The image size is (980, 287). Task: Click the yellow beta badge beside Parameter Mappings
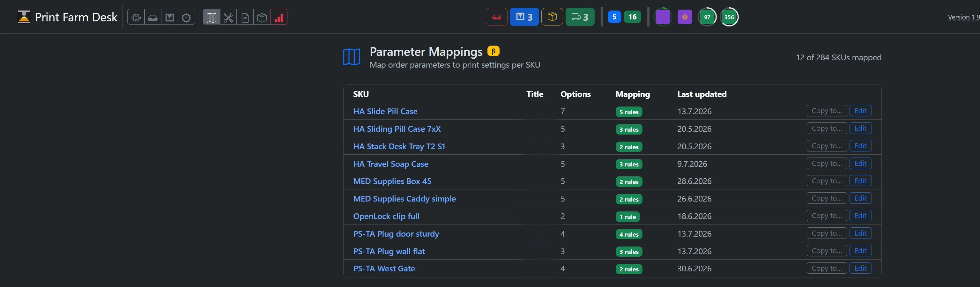tap(494, 51)
